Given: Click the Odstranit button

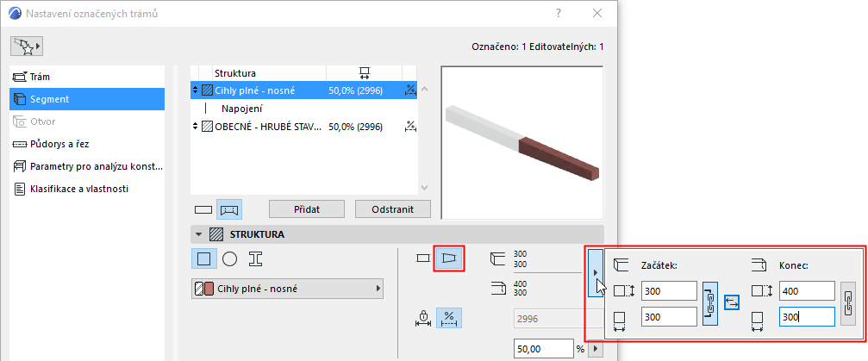Looking at the screenshot, I should [393, 209].
